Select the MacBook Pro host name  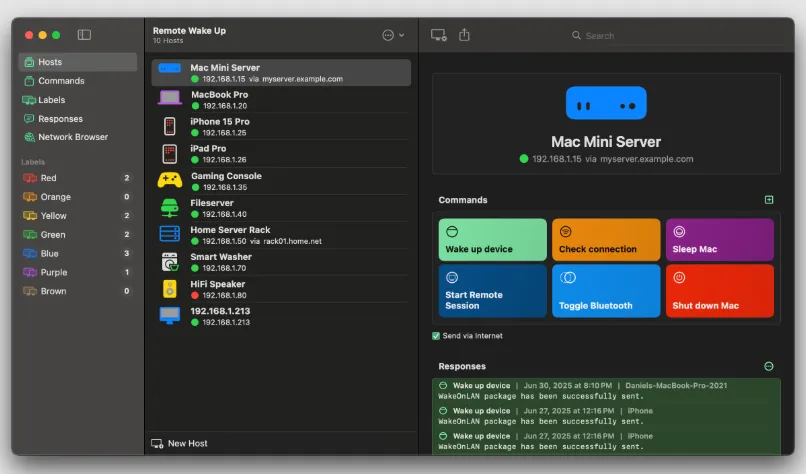pyautogui.click(x=219, y=95)
